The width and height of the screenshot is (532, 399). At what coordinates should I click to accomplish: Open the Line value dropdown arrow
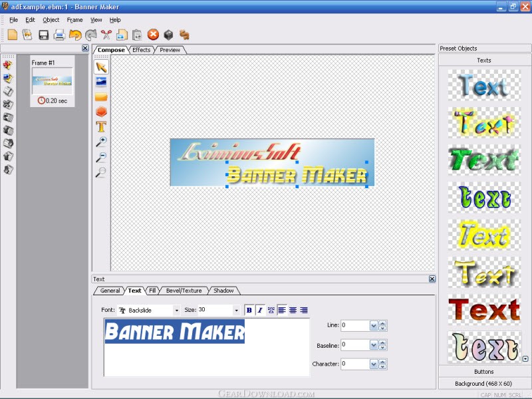pos(374,326)
